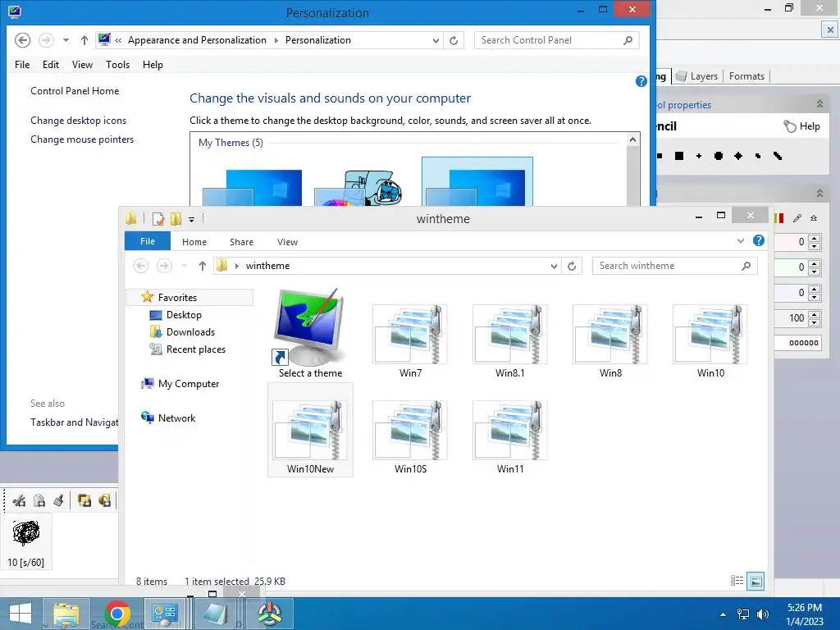Open Chrome from the taskbar
The width and height of the screenshot is (840, 630).
coord(117,614)
